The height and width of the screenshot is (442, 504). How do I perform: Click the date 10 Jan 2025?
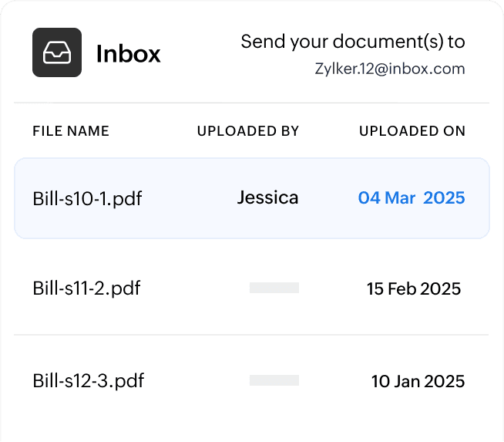[418, 380]
